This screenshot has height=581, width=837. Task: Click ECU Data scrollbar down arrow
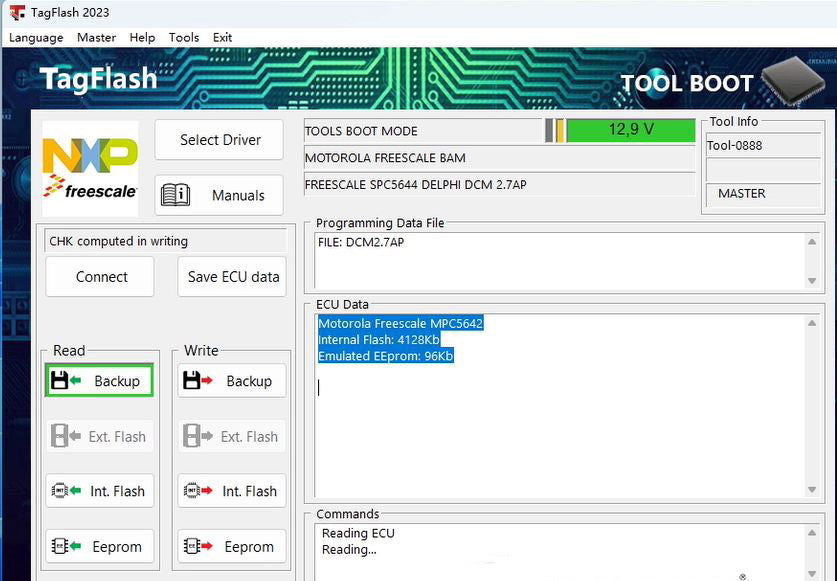point(812,489)
